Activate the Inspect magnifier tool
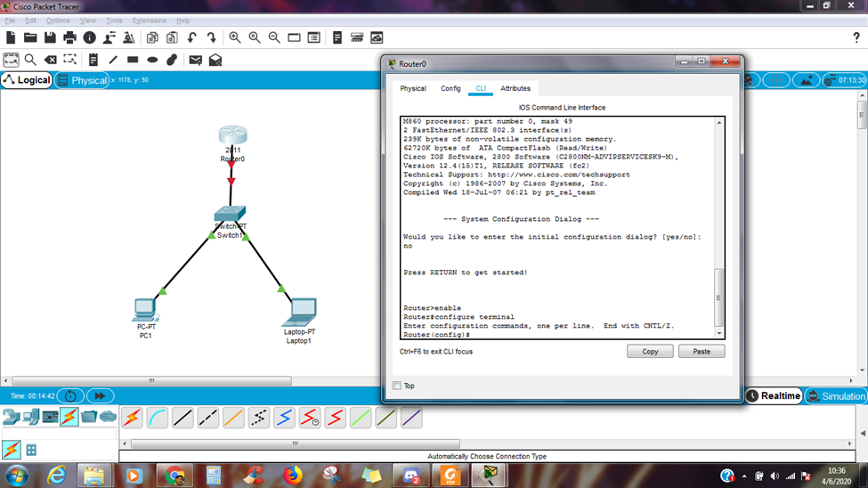 coord(30,60)
